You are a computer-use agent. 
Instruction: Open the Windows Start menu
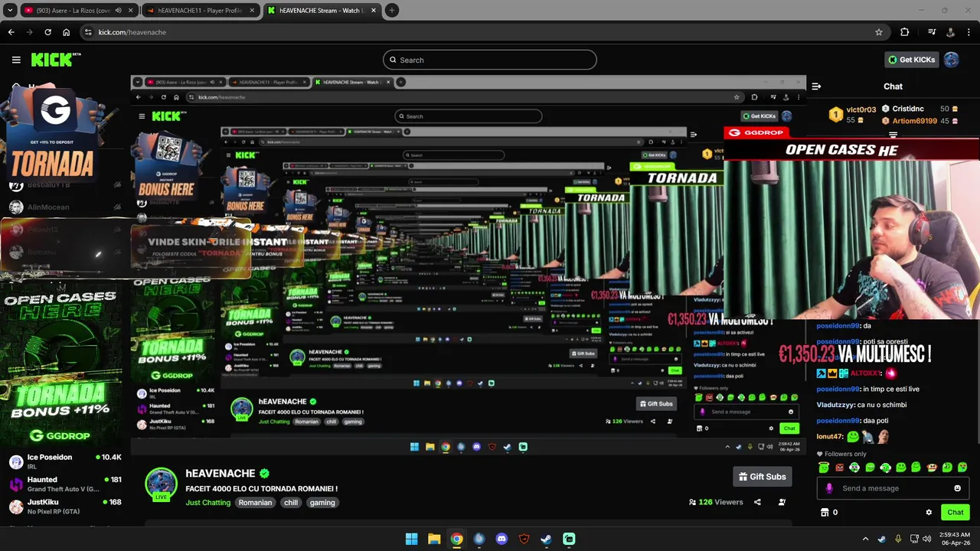click(411, 539)
